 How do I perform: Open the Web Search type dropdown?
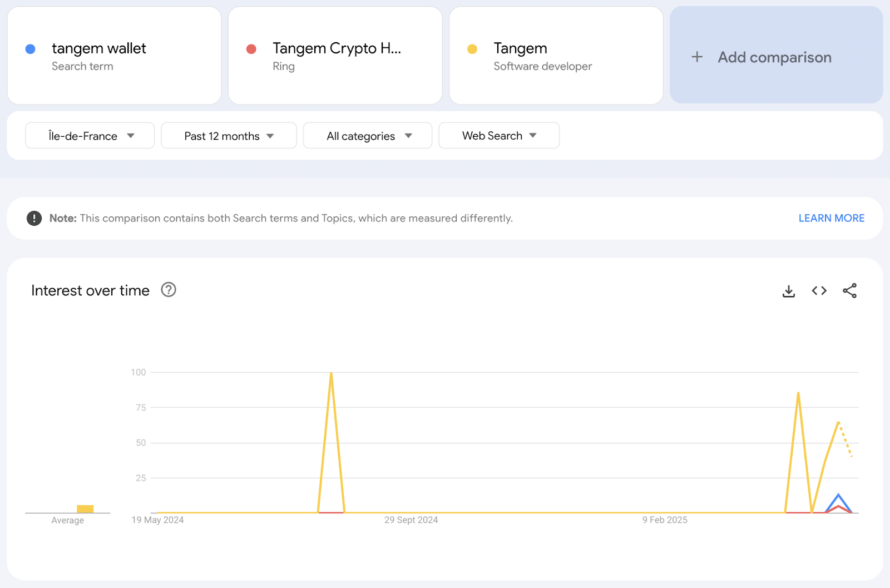tap(499, 136)
